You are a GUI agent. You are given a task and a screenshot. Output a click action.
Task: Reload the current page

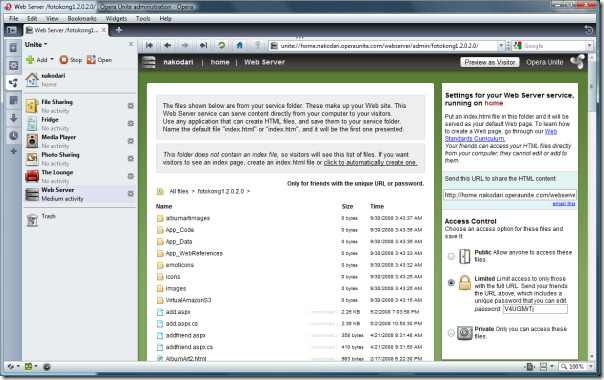click(221, 45)
